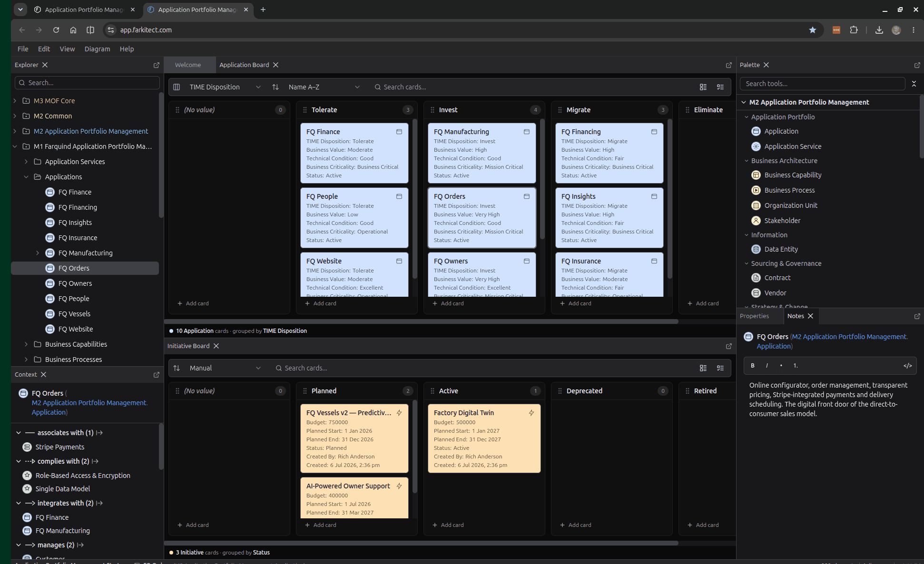Toggle italic formatting in Notes editor
Viewport: 924px width, 564px height.
[x=767, y=366]
